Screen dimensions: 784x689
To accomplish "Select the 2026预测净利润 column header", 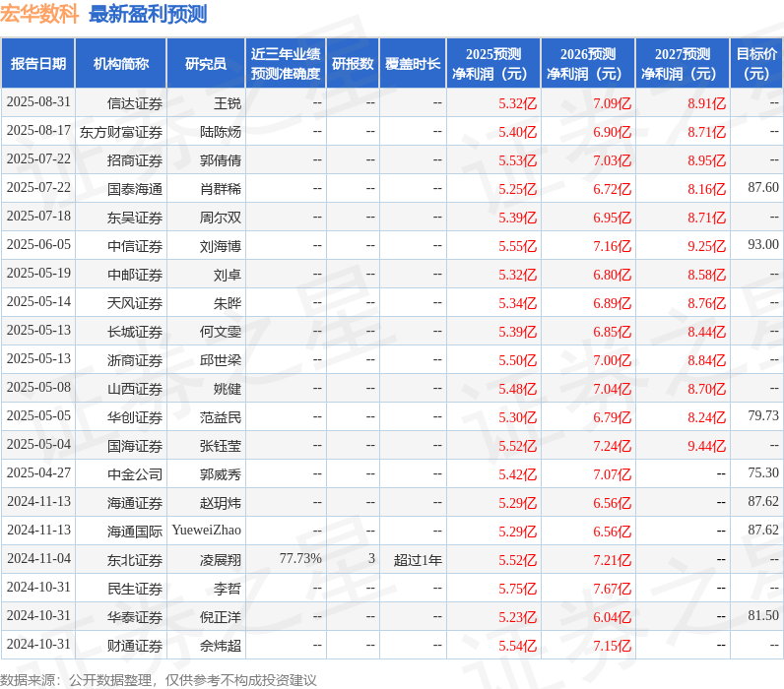I will pyautogui.click(x=587, y=64).
